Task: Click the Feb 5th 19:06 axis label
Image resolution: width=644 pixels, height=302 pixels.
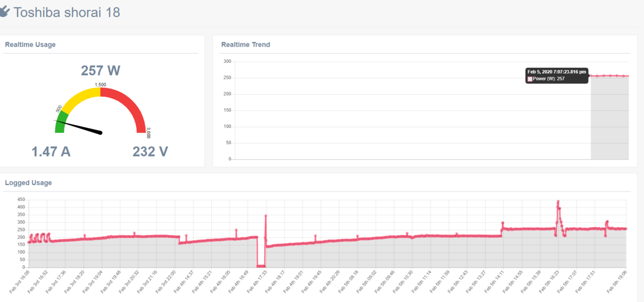Action: 618,281
